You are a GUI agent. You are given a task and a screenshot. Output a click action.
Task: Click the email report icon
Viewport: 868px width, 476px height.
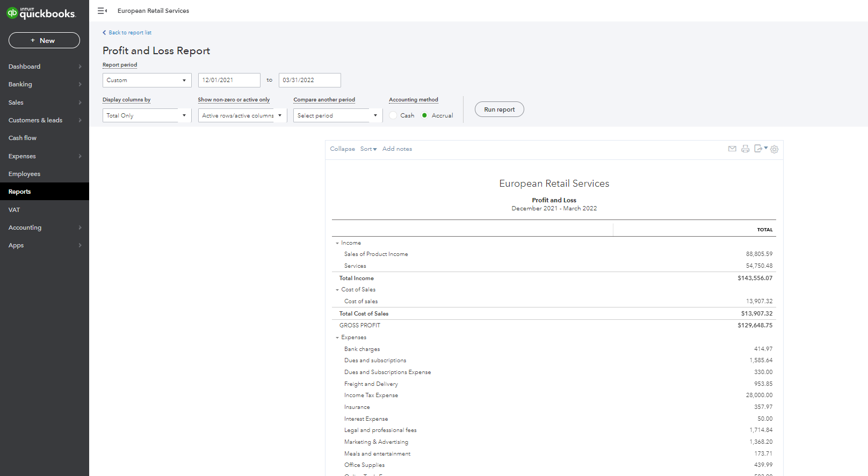(732, 149)
